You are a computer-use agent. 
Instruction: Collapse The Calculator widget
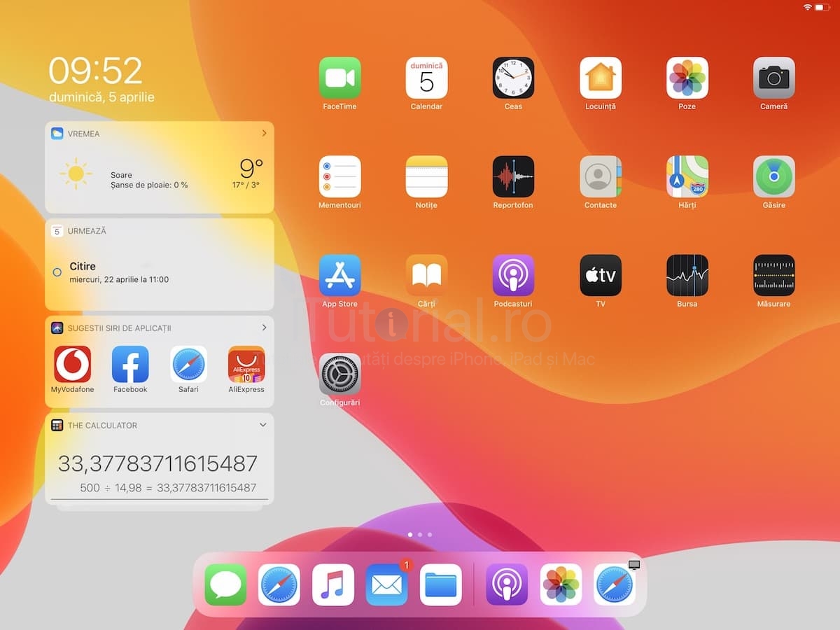point(263,425)
